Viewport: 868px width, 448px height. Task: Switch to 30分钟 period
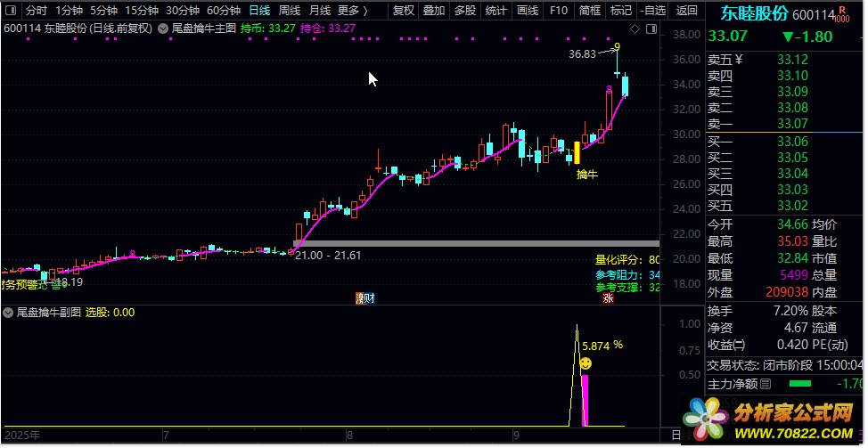click(x=182, y=10)
